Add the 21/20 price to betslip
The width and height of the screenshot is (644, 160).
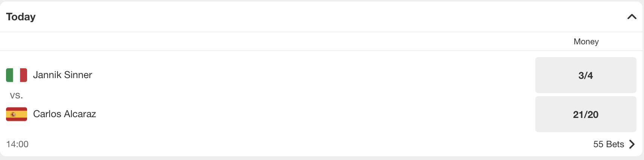click(x=585, y=114)
